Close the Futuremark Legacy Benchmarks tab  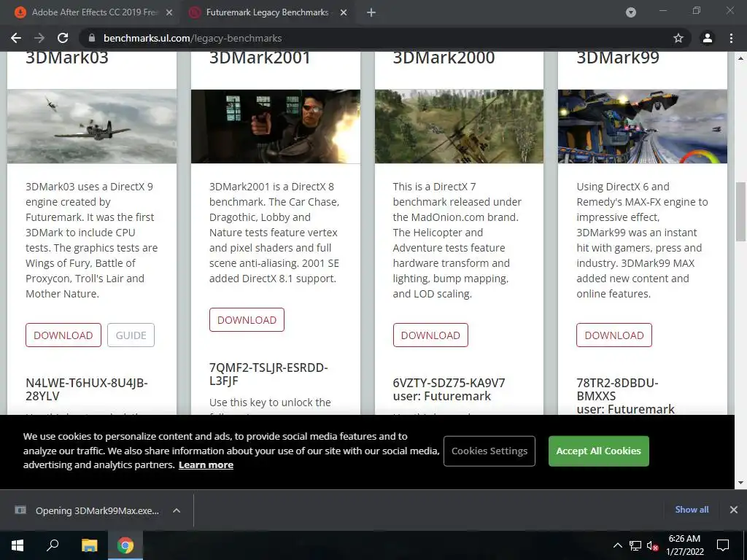[344, 13]
